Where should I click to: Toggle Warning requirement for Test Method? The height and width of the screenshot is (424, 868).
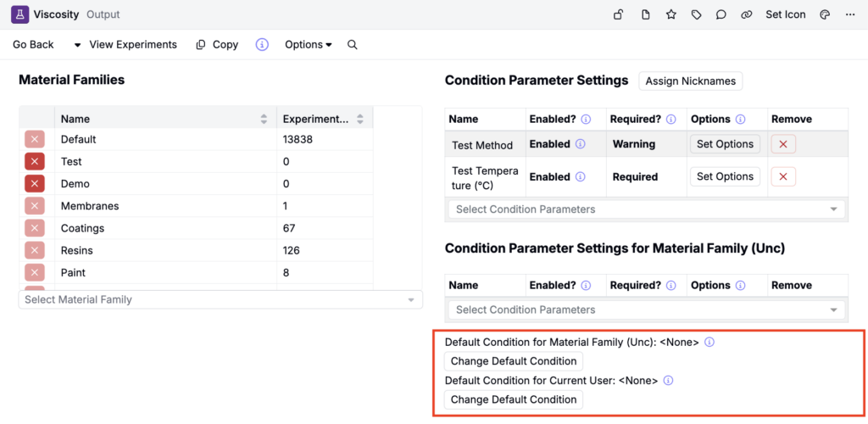click(634, 144)
